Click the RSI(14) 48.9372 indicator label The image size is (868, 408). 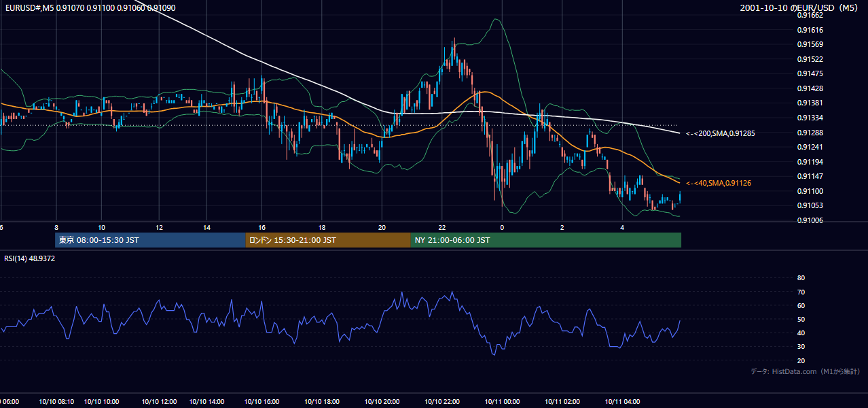coord(30,258)
